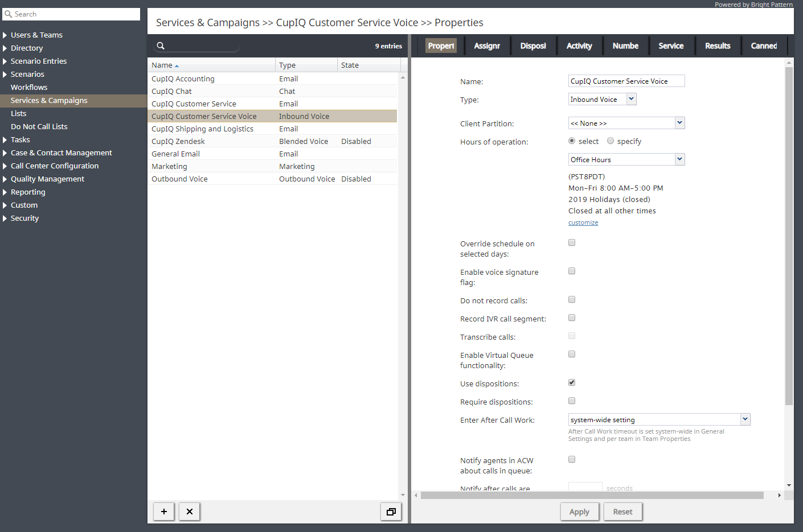The image size is (803, 532).
Task: Click the customize hours link
Action: pos(583,222)
